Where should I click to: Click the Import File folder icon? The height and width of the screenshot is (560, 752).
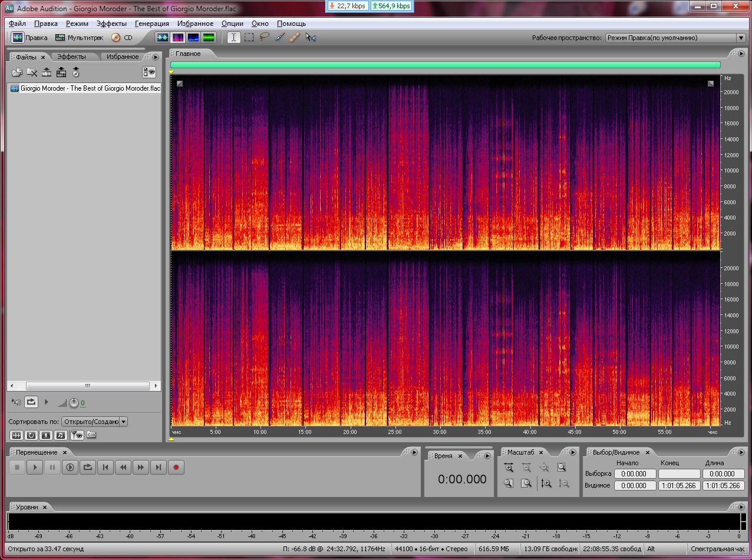tap(17, 72)
